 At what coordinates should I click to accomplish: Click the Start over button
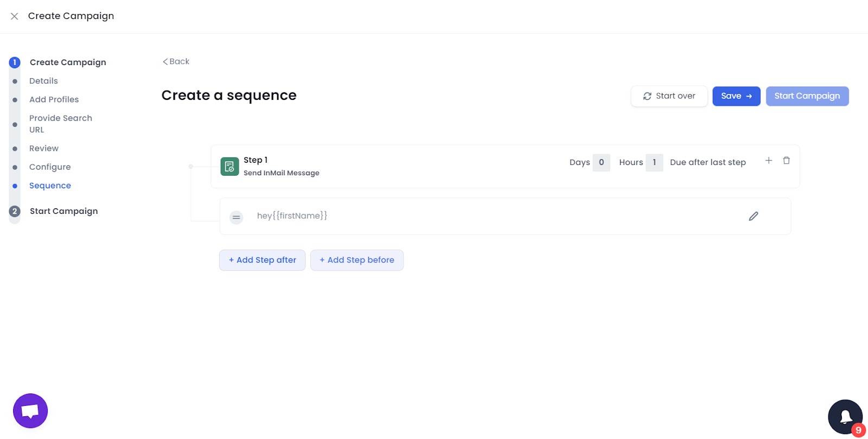669,96
